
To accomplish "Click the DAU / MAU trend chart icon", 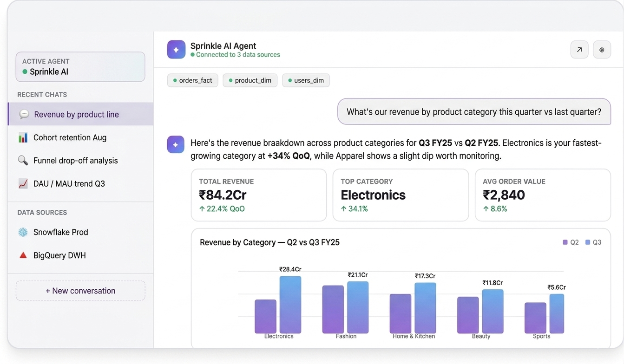I will pos(23,184).
